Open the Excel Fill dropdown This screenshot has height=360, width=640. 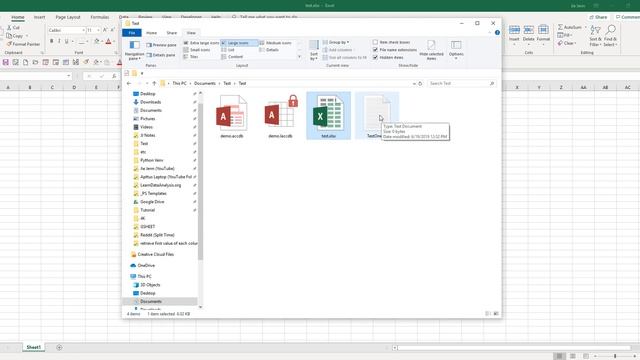(x=565, y=35)
